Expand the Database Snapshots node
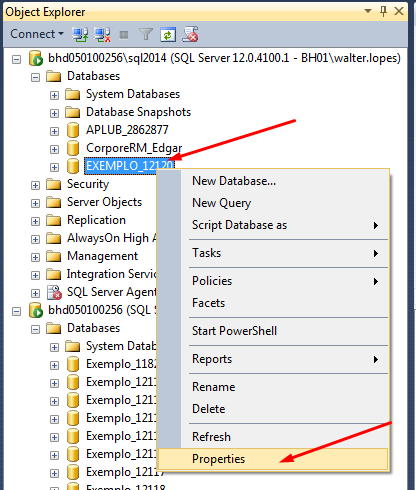This screenshot has height=490, width=416. click(54, 114)
